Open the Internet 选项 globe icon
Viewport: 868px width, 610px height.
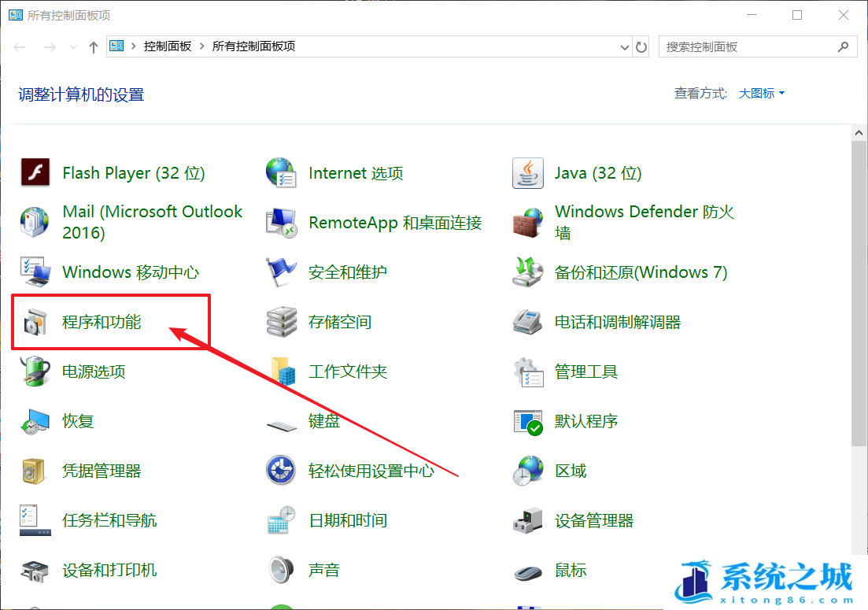point(281,172)
